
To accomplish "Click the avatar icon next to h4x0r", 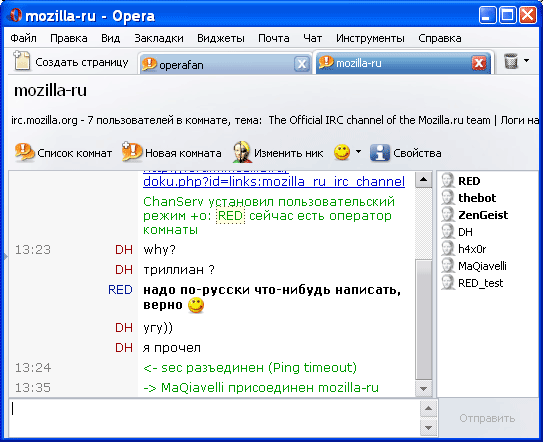I will (448, 248).
